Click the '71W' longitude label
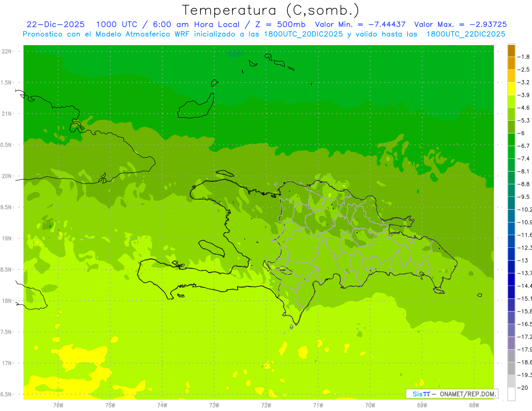The image size is (532, 411). [318, 405]
